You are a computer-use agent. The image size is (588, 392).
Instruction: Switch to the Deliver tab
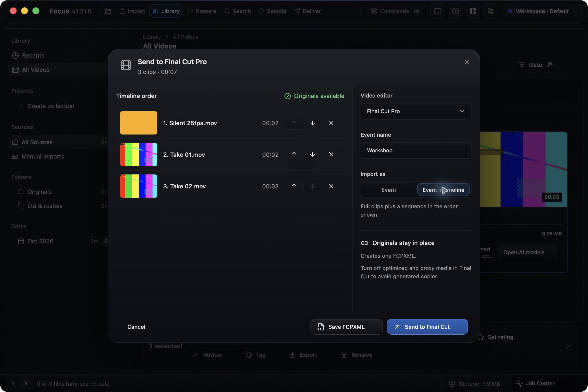(x=307, y=11)
